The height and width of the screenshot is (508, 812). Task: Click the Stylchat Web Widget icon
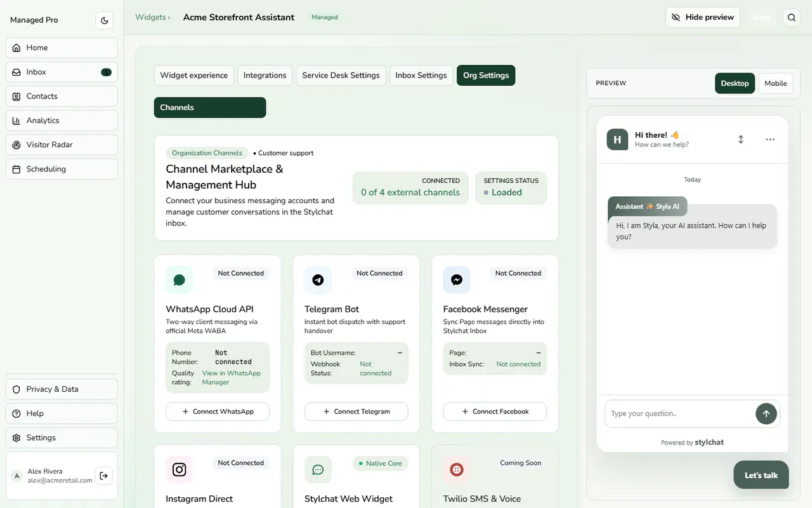click(x=318, y=469)
